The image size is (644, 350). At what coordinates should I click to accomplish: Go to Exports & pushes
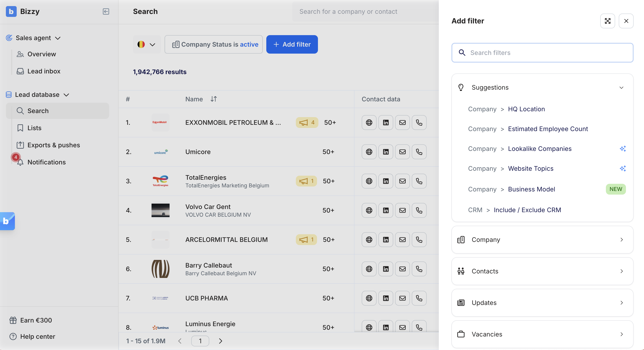coord(53,145)
